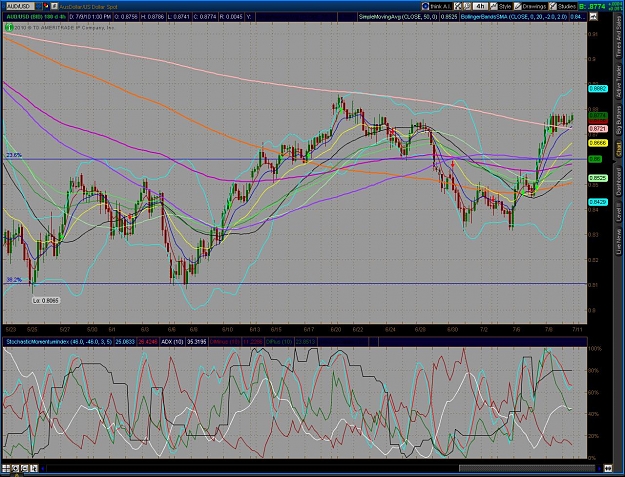Open the 4h timeframe selector
The width and height of the screenshot is (625, 477).
coord(480,6)
